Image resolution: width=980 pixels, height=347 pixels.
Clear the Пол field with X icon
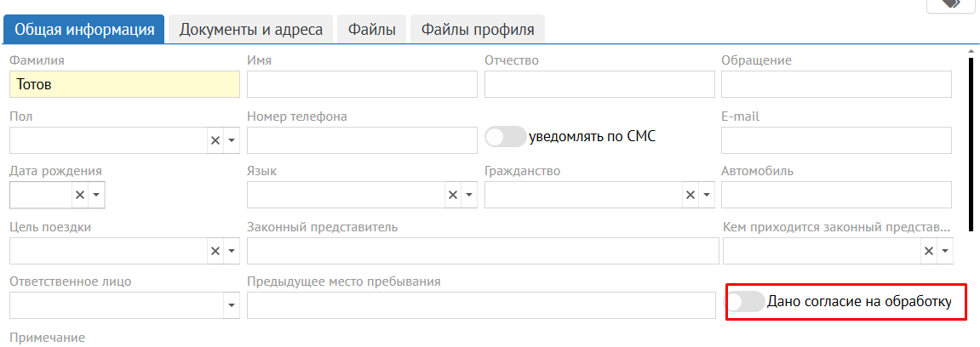click(x=215, y=140)
